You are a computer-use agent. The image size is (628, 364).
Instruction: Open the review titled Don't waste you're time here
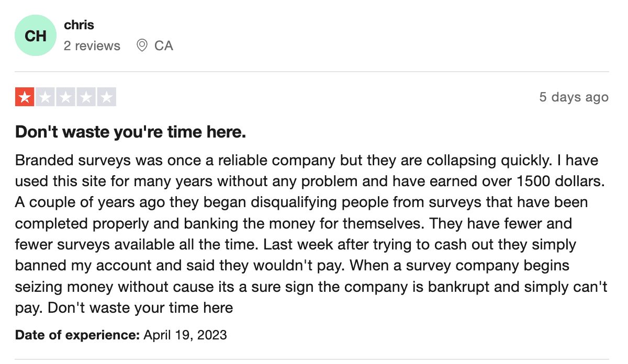click(131, 132)
